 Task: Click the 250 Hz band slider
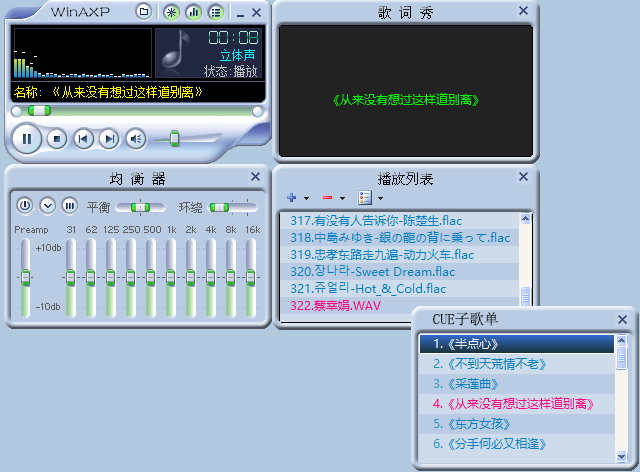(131, 278)
